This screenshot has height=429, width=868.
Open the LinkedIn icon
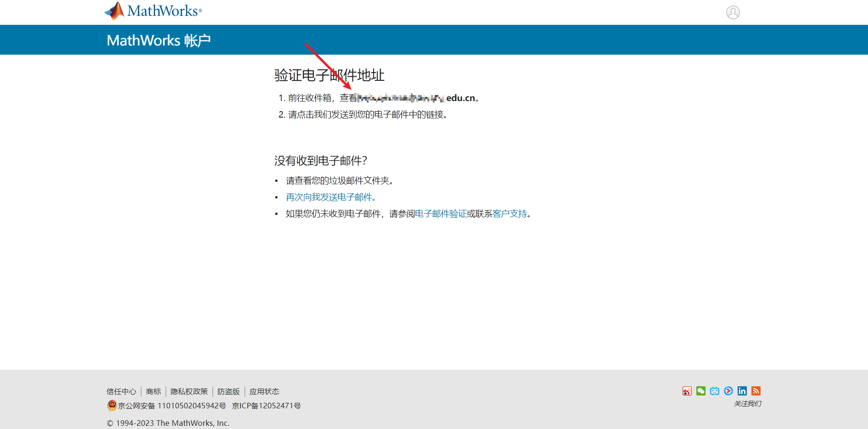click(742, 391)
